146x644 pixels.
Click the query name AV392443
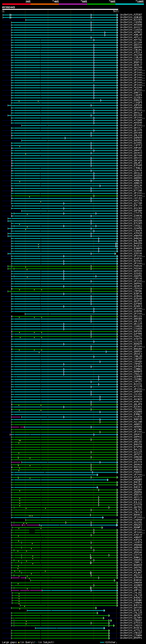point(8,7)
